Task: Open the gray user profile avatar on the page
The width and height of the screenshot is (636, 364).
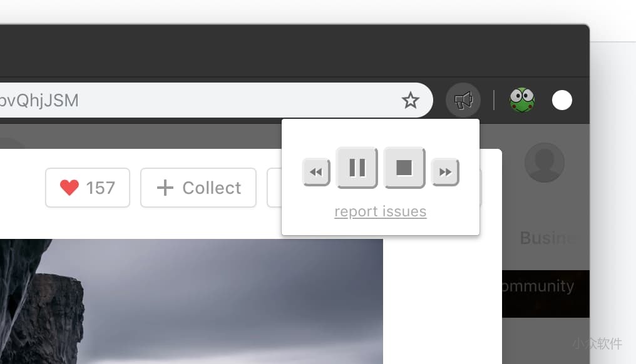Action: click(x=545, y=163)
